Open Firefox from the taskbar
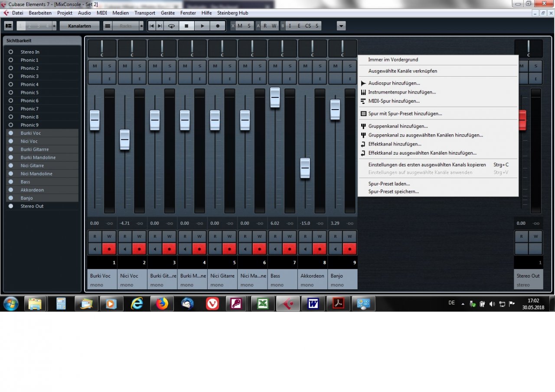The height and width of the screenshot is (392, 555). pyautogui.click(x=162, y=304)
